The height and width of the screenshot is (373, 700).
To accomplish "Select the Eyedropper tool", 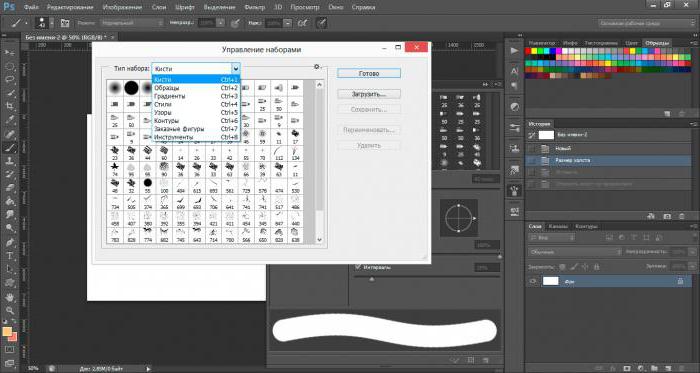I will [9, 120].
